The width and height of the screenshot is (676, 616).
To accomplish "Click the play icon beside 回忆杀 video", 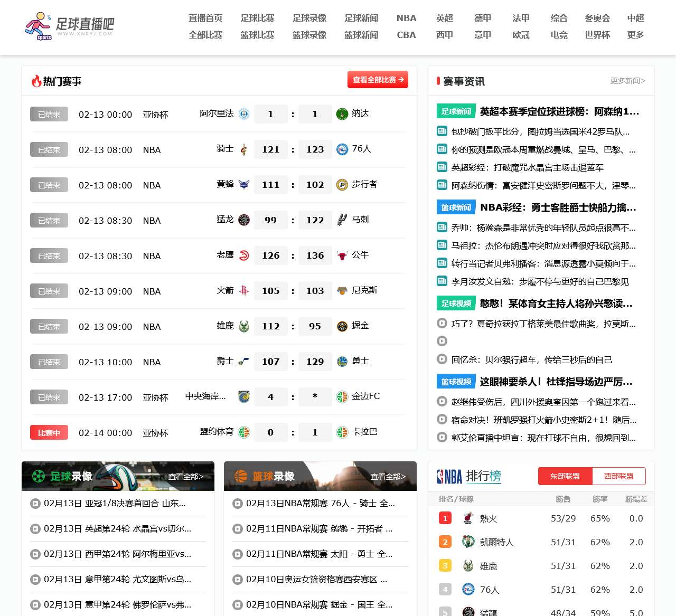I will pyautogui.click(x=442, y=359).
